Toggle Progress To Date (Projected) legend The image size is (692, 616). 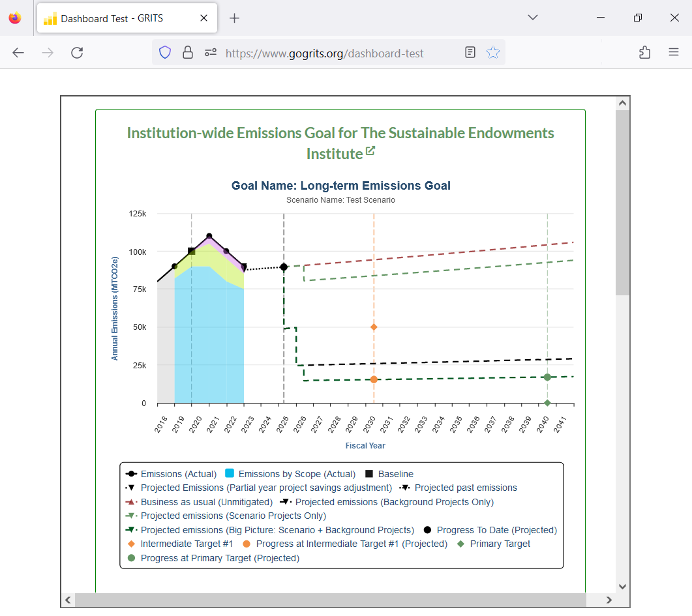click(490, 530)
